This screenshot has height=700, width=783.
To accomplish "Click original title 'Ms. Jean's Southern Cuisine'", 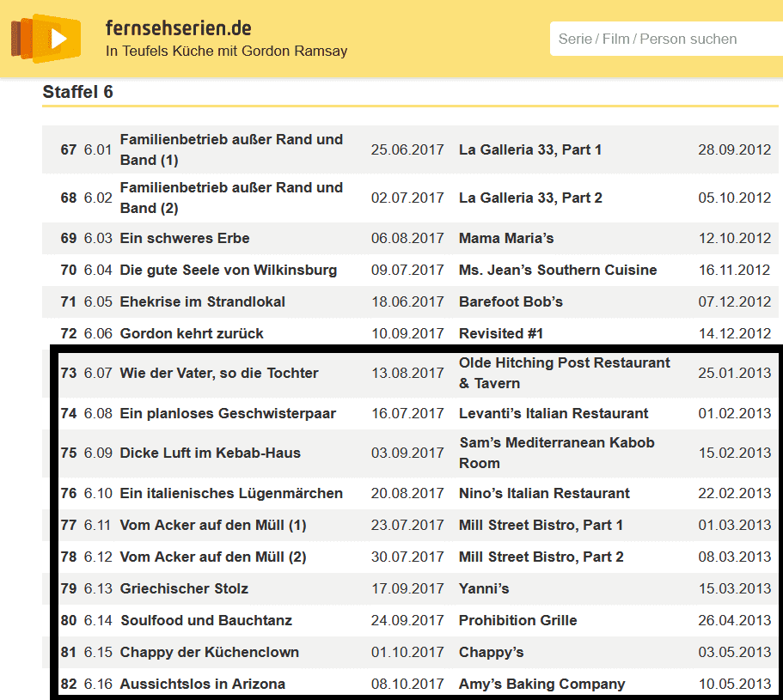I will click(558, 270).
